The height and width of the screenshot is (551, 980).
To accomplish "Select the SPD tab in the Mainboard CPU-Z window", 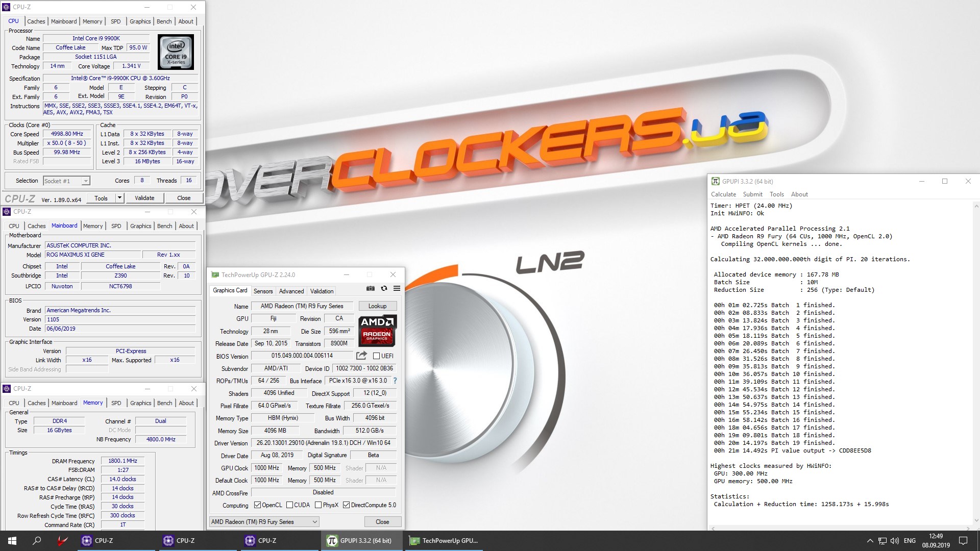I will point(116,226).
